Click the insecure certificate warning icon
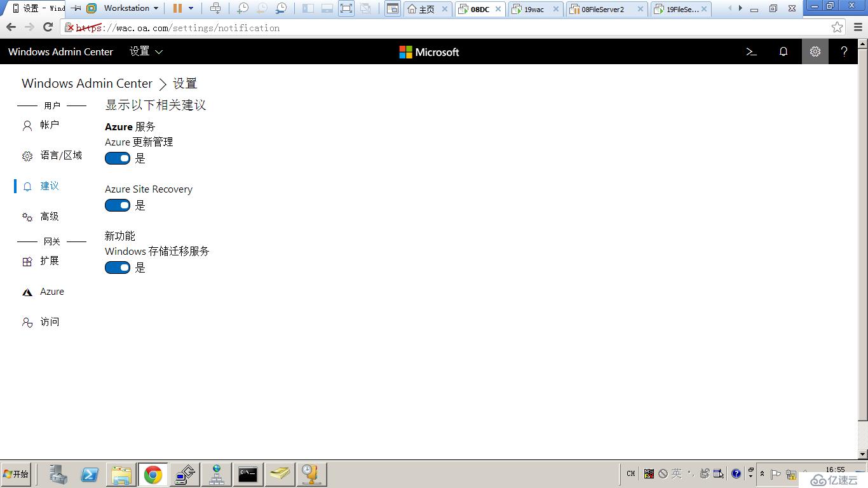The height and width of the screenshot is (488, 868). 71,28
